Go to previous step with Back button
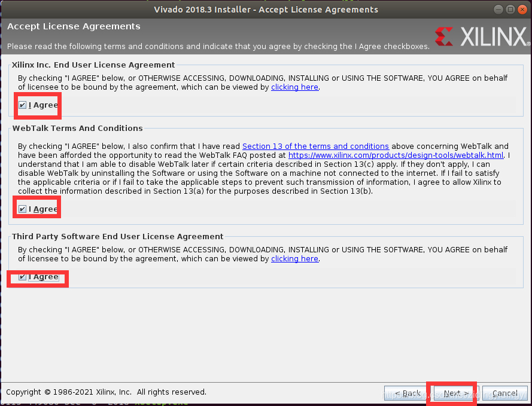This screenshot has height=406, width=532. click(x=408, y=393)
